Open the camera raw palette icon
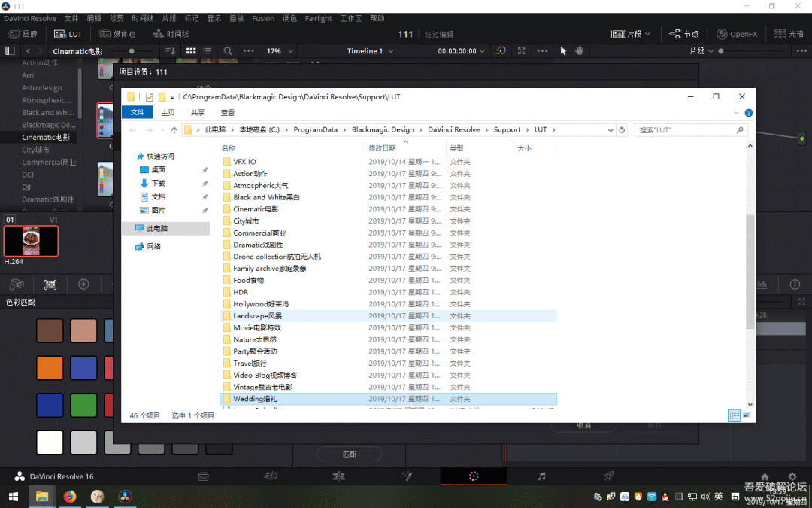This screenshot has height=508, width=812. click(x=17, y=284)
